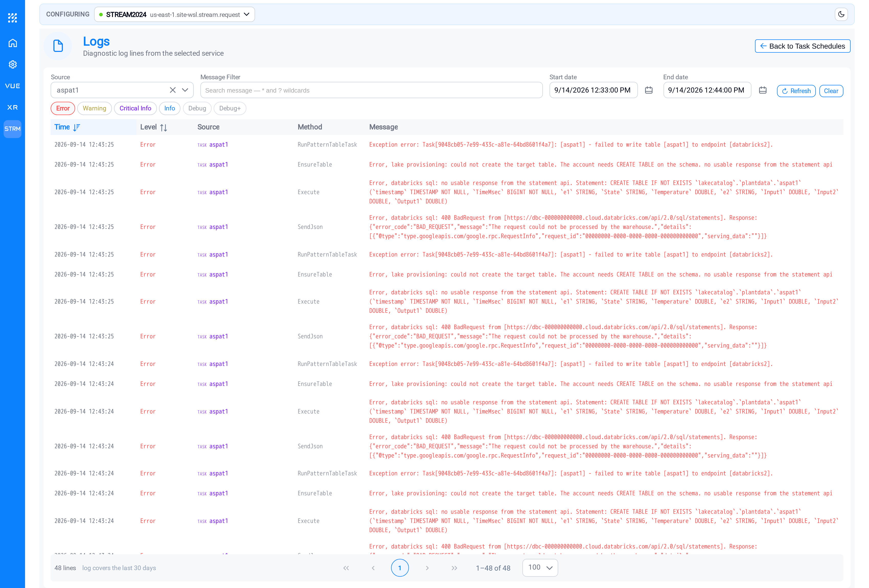Toggle the Warning level filter
Image resolution: width=869 pixels, height=588 pixels.
[x=94, y=108]
